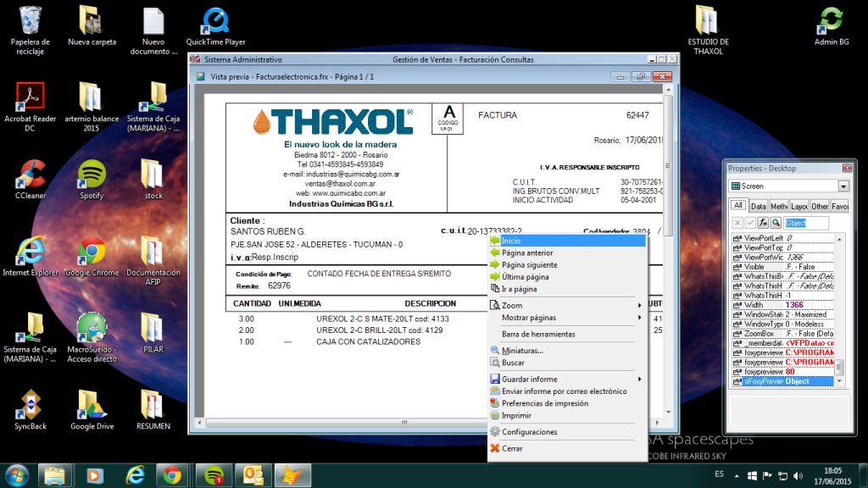Click the Object value field in Properties

806,223
